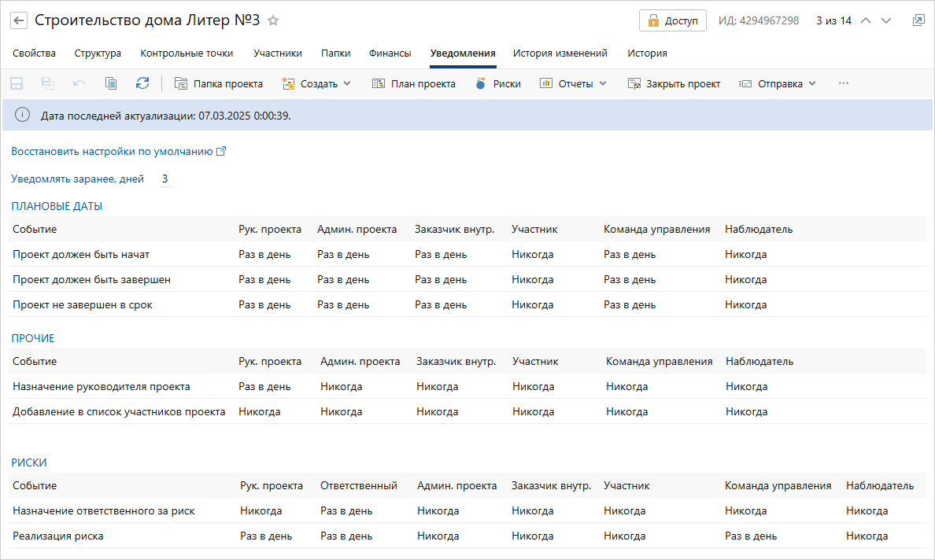The height and width of the screenshot is (560, 935).
Task: Click the save diskette icon
Action: 17,83
